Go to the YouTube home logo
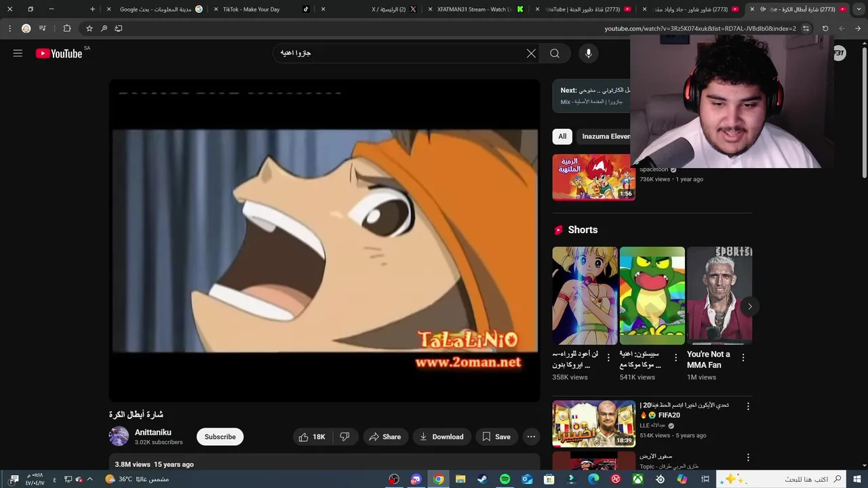The image size is (868, 488). pyautogui.click(x=59, y=54)
